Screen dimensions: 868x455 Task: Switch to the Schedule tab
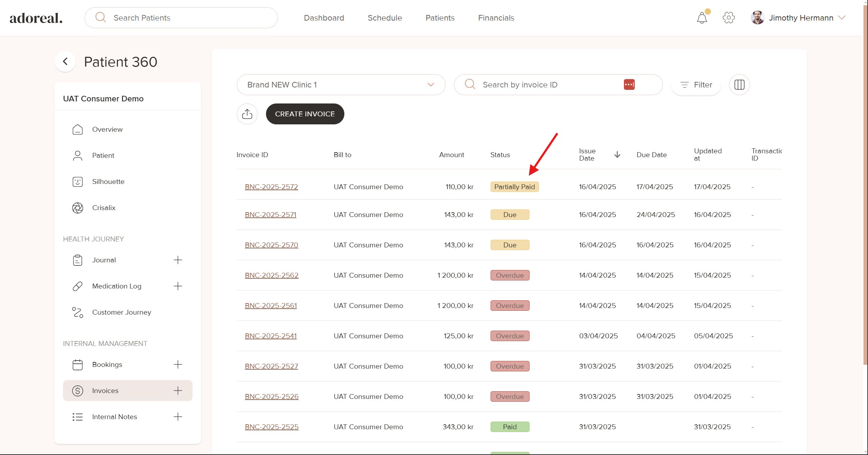[384, 18]
